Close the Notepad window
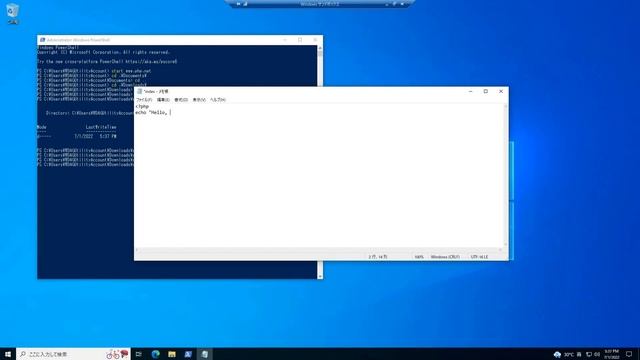This screenshot has height=360, width=640. click(x=501, y=91)
